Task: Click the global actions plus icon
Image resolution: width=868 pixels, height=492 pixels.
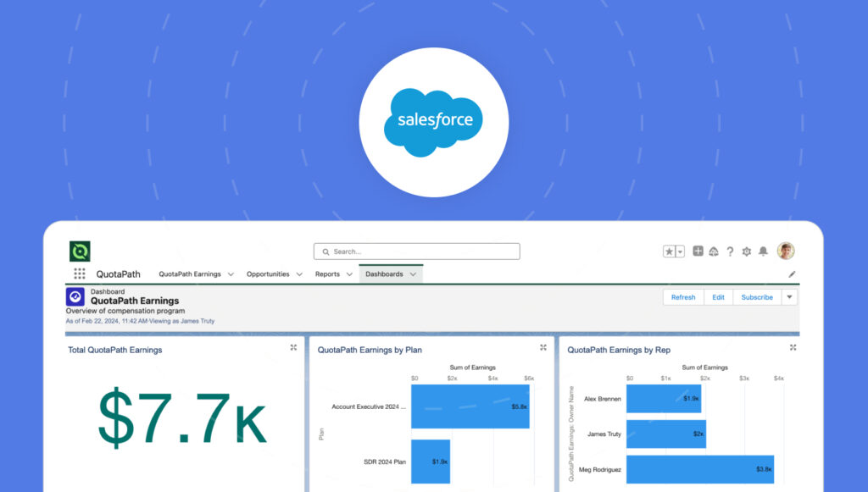Action: (x=697, y=251)
